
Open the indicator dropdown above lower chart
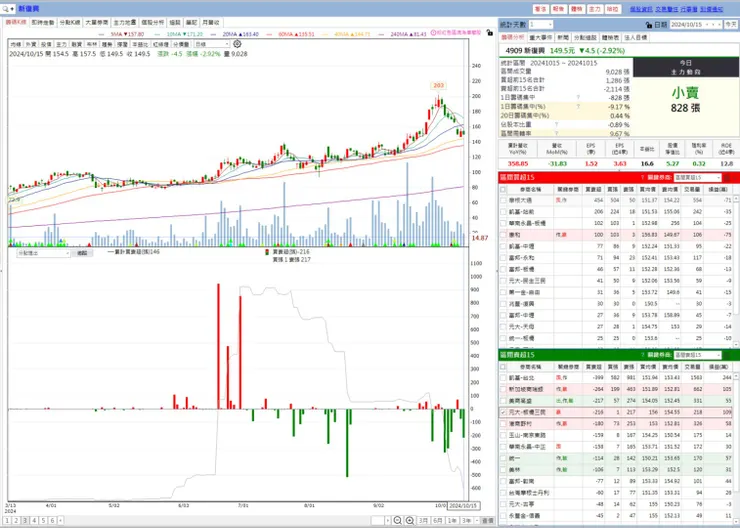pos(43,253)
